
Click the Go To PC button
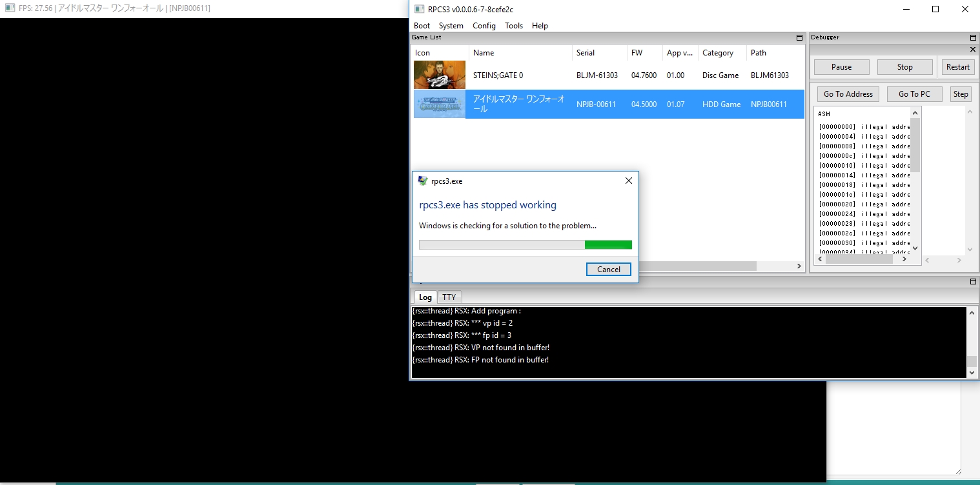914,94
